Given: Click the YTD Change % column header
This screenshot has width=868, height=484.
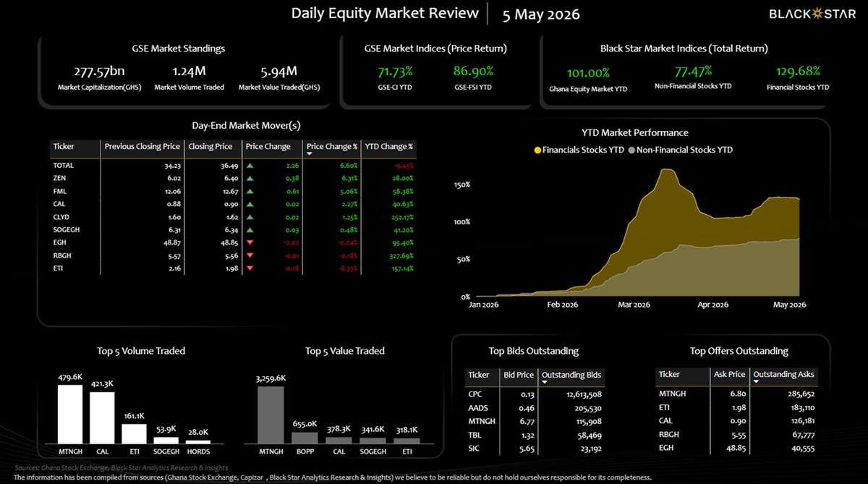Looking at the screenshot, I should tap(389, 146).
